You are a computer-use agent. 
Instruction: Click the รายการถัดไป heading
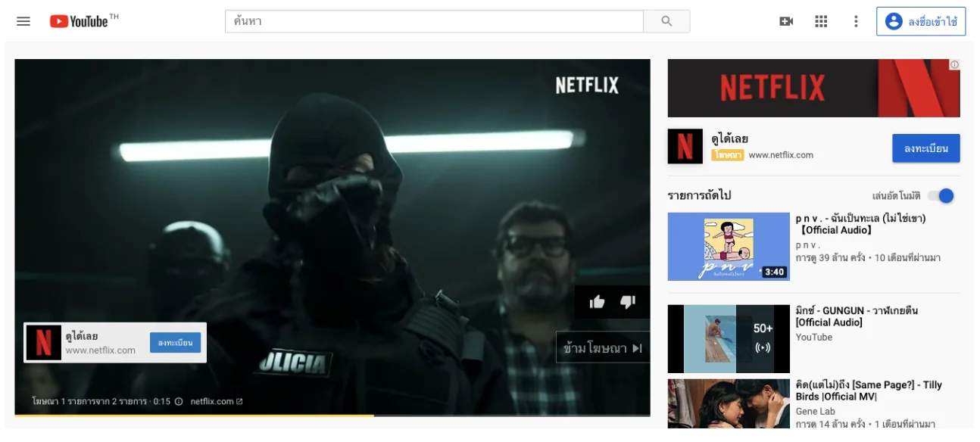699,195
